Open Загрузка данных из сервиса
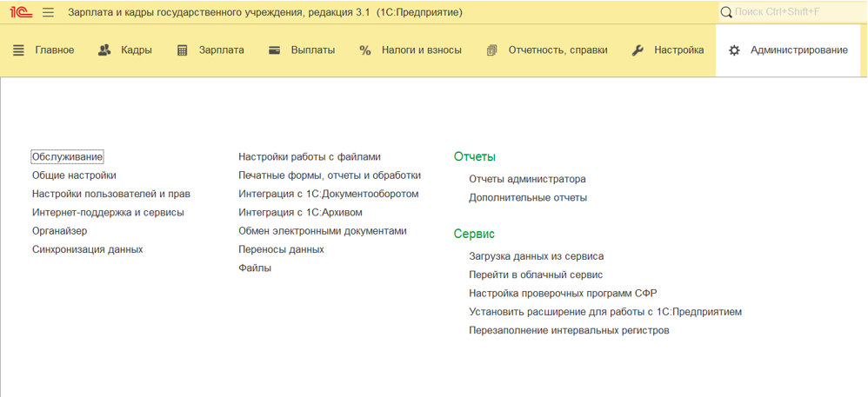The image size is (868, 397). (537, 256)
